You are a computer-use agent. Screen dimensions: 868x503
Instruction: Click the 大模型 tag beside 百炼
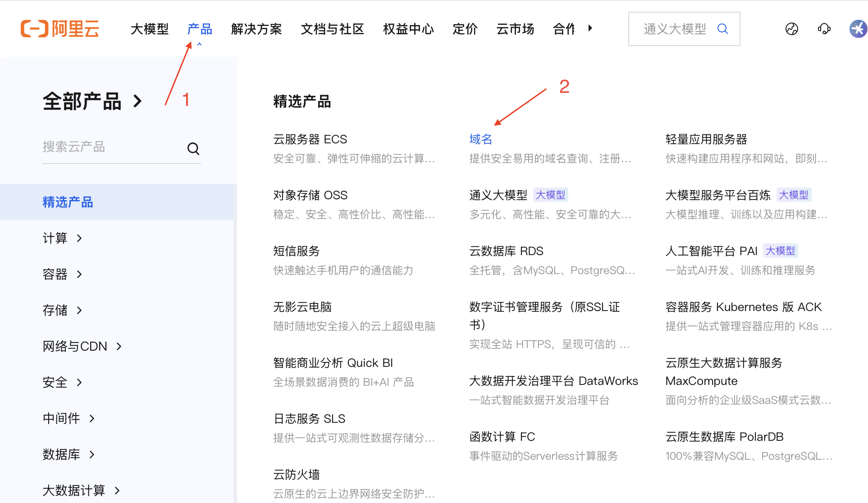(794, 195)
